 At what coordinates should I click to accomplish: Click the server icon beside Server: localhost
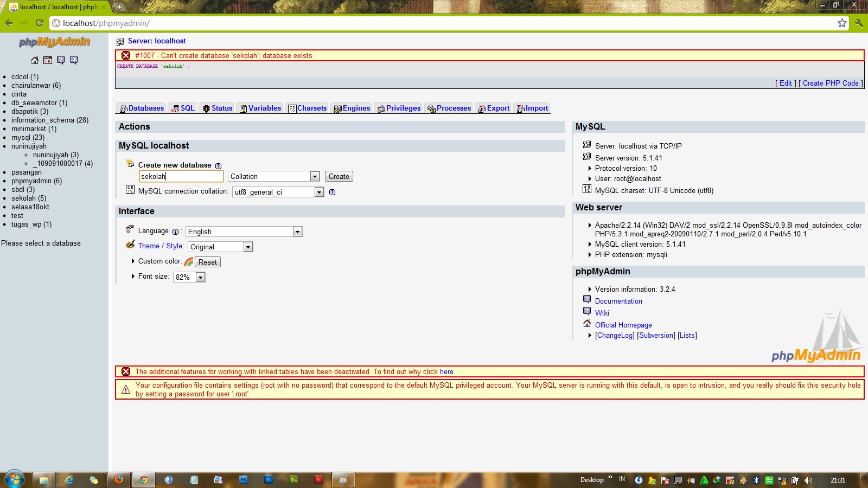click(x=120, y=41)
